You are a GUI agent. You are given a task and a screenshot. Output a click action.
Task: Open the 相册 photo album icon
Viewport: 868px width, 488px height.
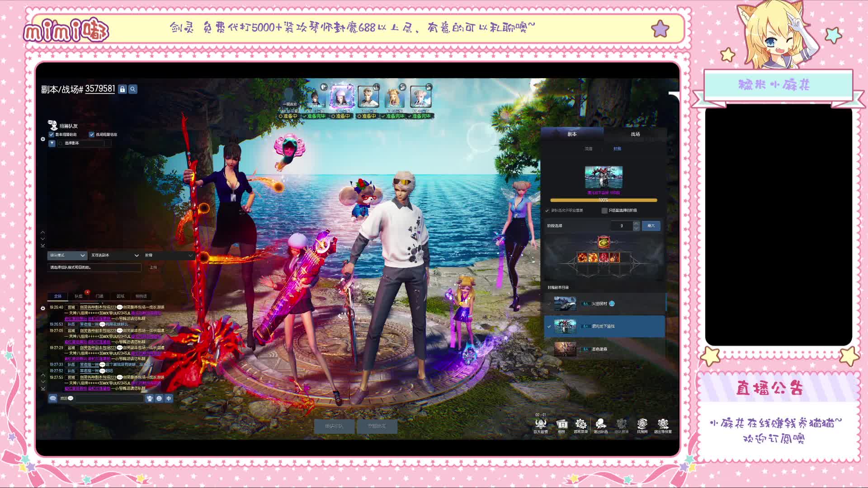(561, 424)
